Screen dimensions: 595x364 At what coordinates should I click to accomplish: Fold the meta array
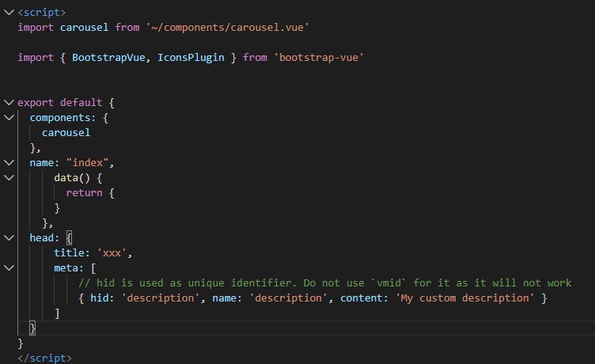(9, 268)
